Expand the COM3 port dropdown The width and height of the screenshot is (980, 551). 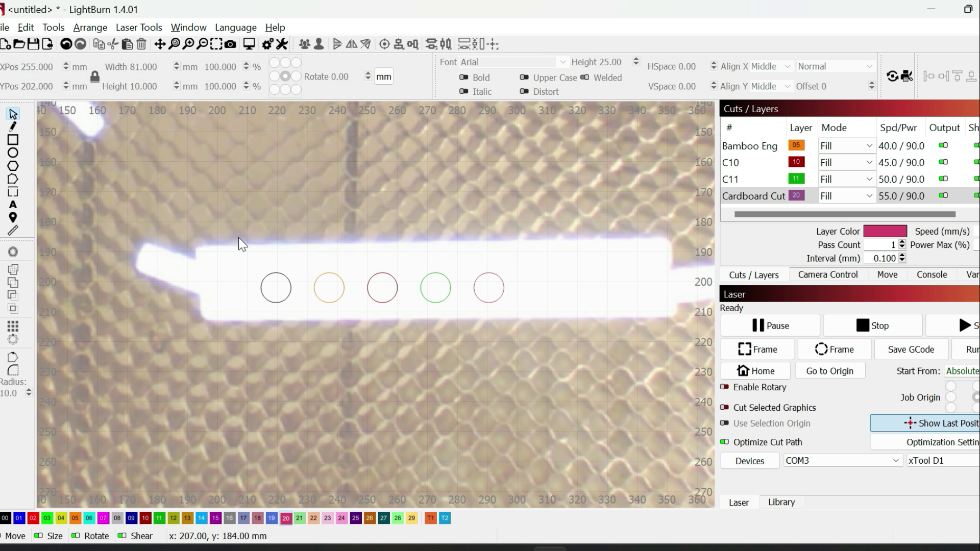pos(895,460)
